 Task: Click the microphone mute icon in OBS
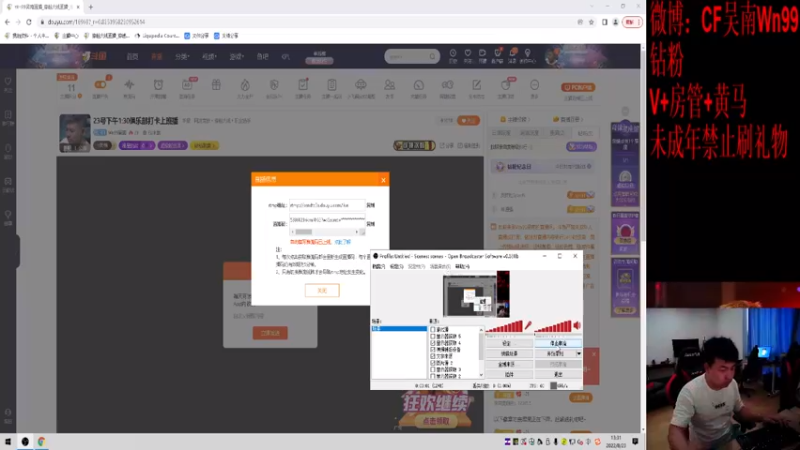point(528,326)
